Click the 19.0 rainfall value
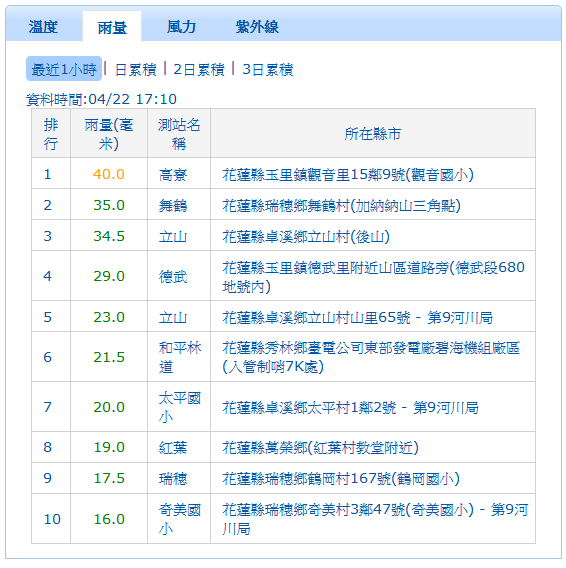This screenshot has width=566, height=568. tap(109, 447)
